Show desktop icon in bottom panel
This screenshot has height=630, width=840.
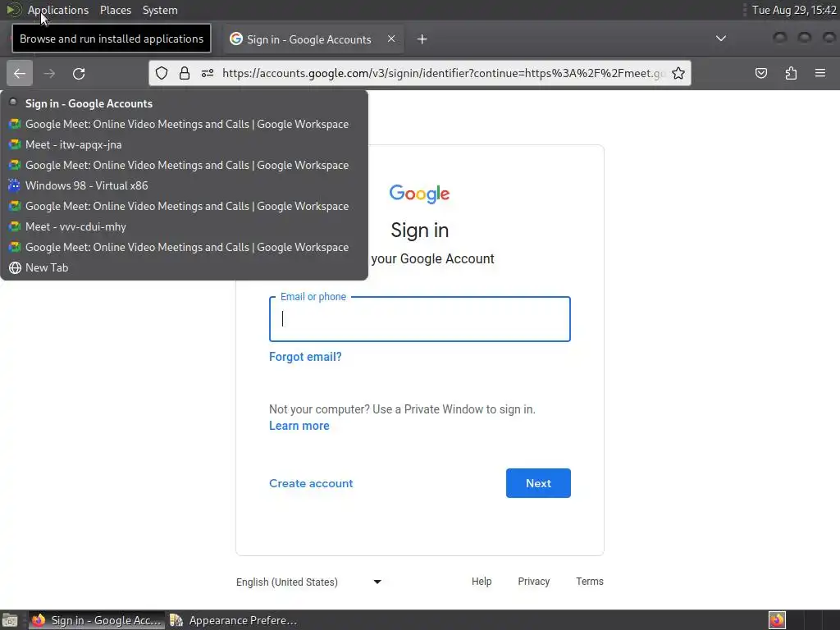(x=10, y=620)
